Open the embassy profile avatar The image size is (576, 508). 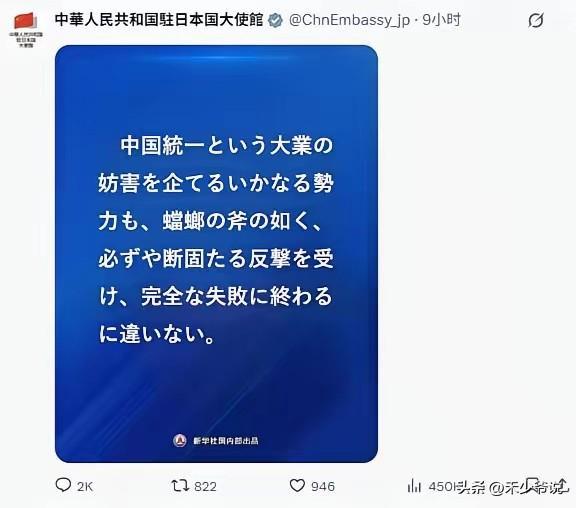coord(26,29)
